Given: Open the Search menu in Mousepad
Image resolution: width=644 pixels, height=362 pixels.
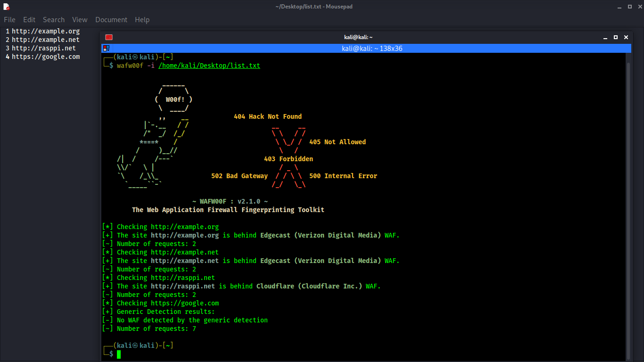Looking at the screenshot, I should (x=53, y=19).
